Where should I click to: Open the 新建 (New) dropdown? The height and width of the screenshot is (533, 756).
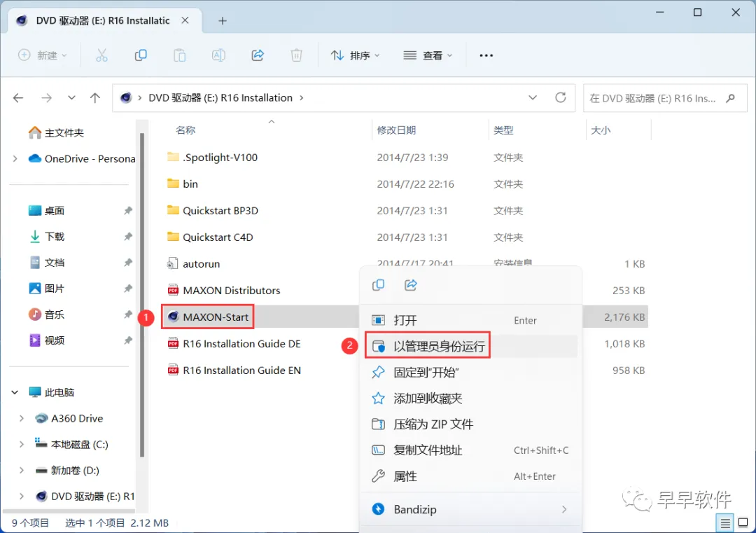[43, 55]
